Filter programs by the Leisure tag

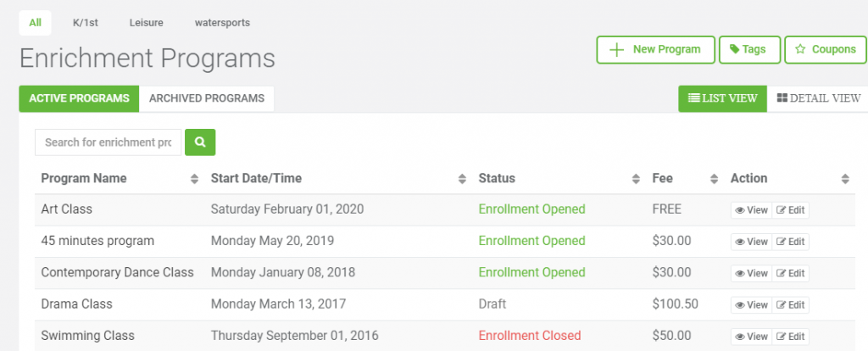coord(146,23)
